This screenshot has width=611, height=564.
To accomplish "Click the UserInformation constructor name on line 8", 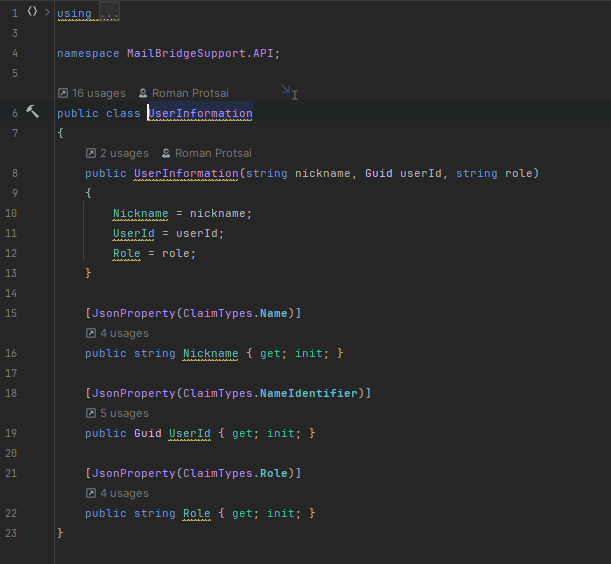I will [x=186, y=173].
